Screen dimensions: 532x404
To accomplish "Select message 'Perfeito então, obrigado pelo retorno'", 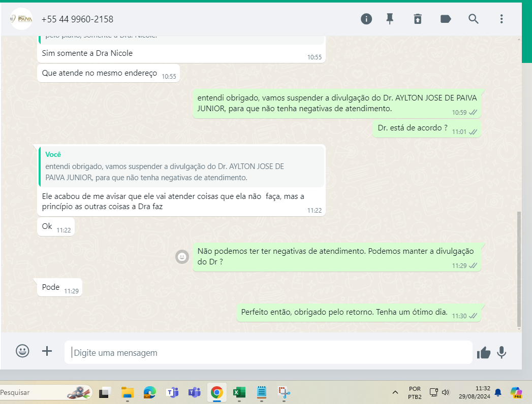I will (x=358, y=313).
